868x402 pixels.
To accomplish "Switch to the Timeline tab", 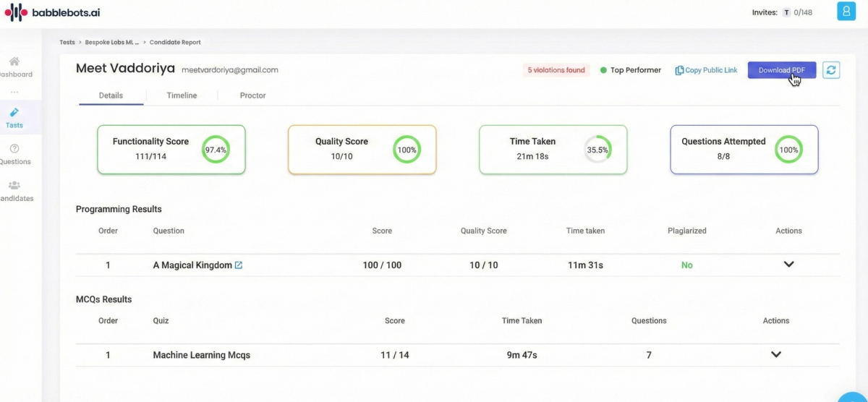I will (182, 95).
